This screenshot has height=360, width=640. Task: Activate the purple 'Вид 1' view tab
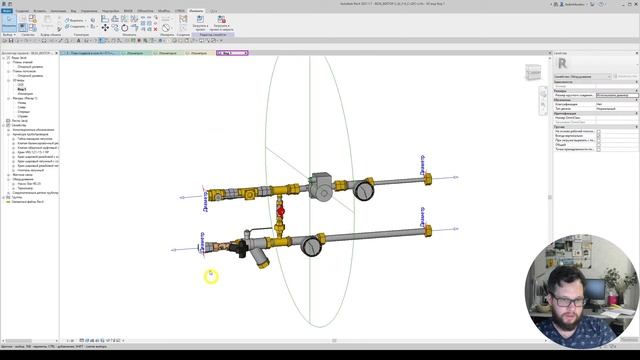click(232, 53)
